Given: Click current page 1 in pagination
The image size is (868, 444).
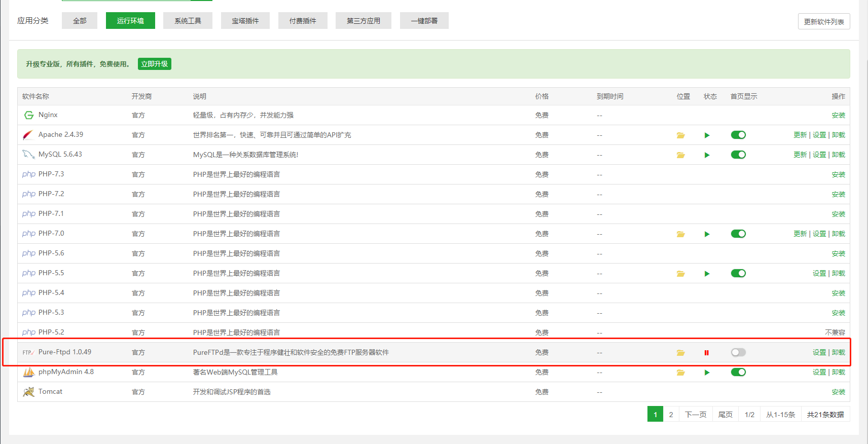Looking at the screenshot, I should click(655, 414).
